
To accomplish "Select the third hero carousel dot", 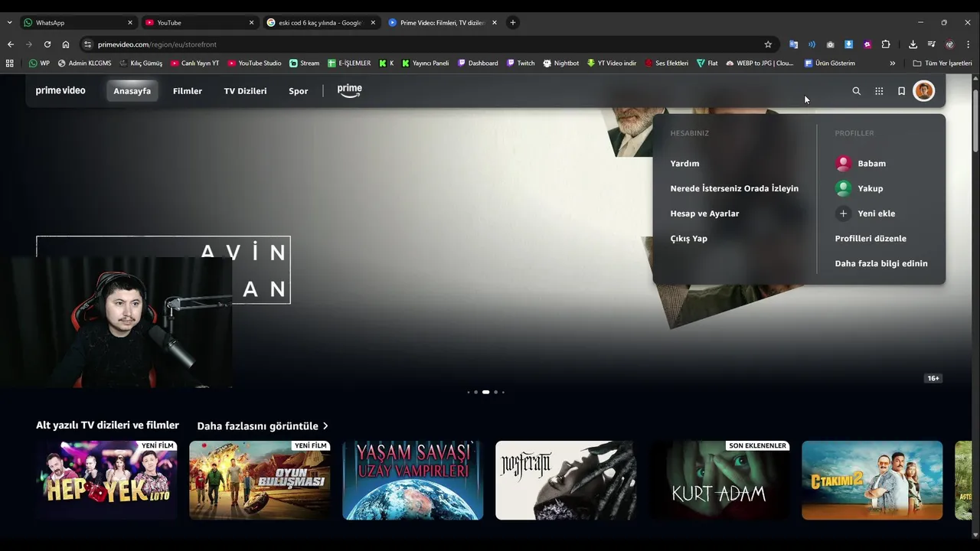I will (x=485, y=392).
